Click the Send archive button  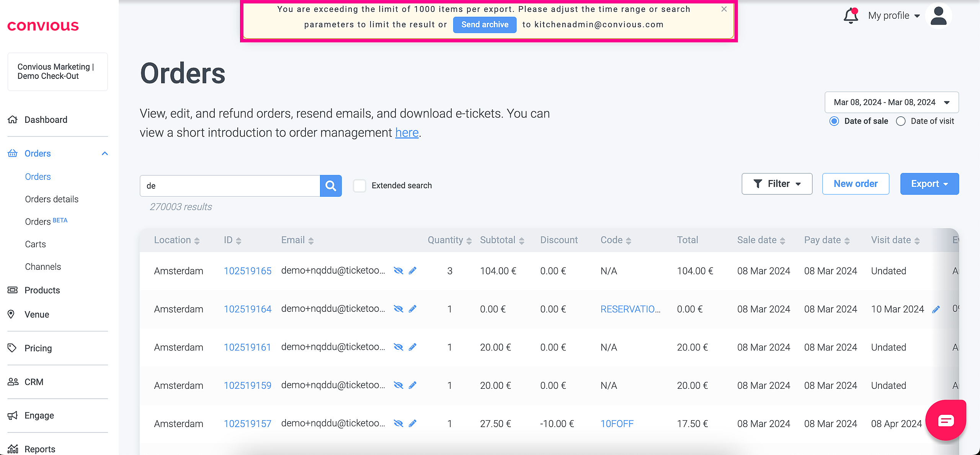pos(485,25)
